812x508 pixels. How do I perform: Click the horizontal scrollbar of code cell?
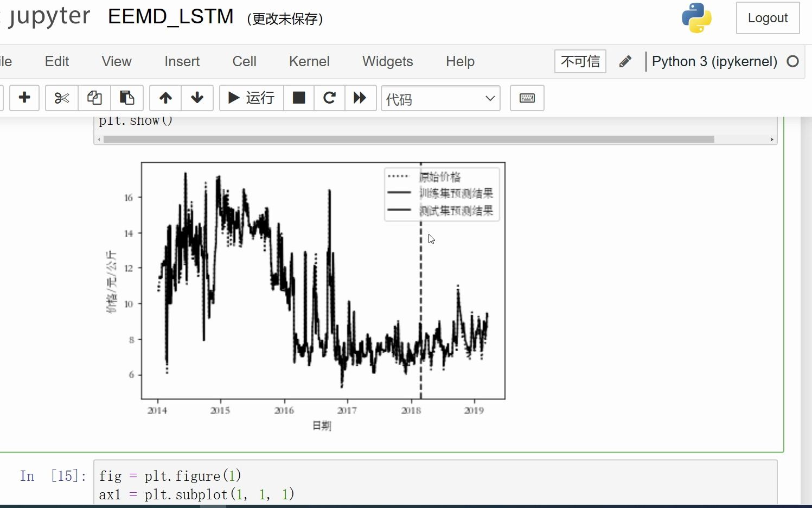coord(409,139)
